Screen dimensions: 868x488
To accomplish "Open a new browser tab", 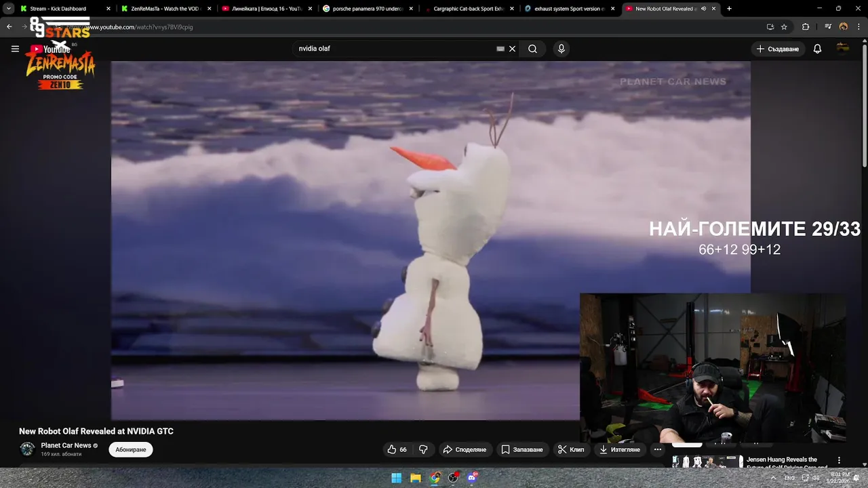I will [729, 9].
